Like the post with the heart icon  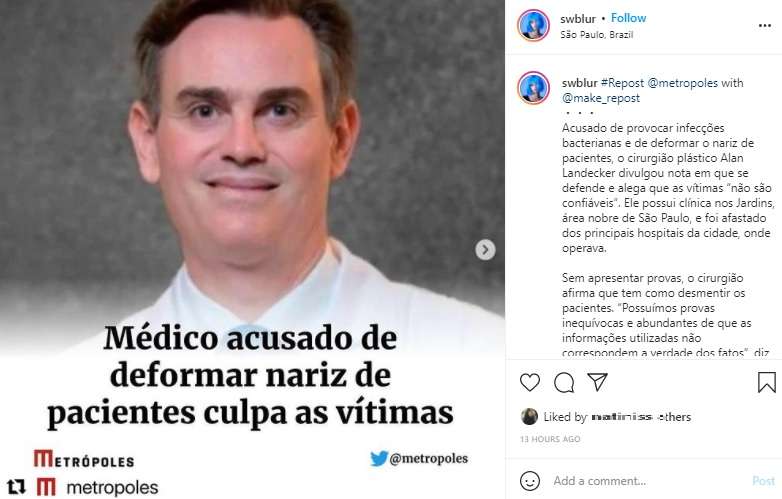click(530, 382)
